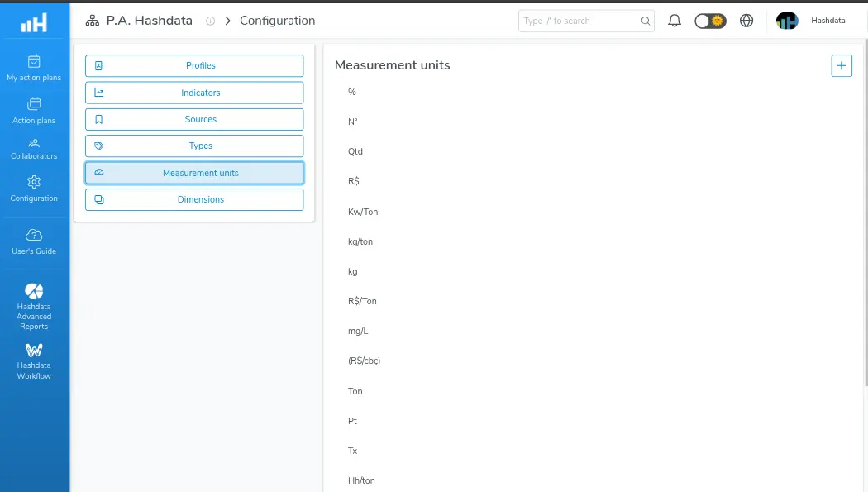
Task: Open the Types configuration tab
Action: tap(194, 146)
